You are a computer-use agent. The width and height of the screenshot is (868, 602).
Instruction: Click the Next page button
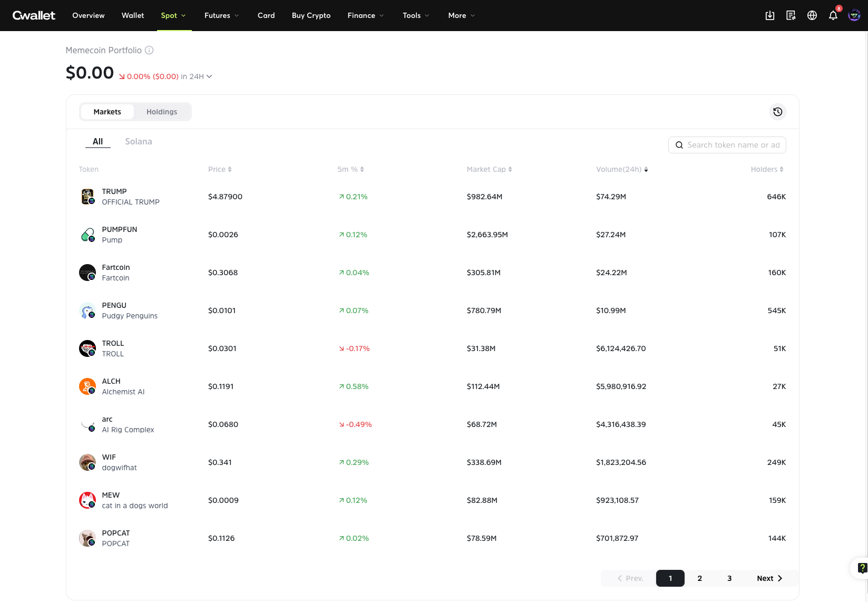(x=769, y=578)
